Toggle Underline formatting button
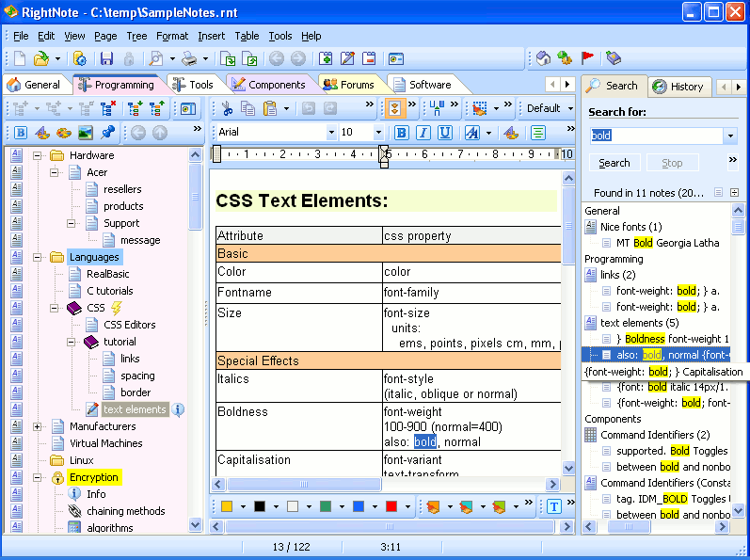The image size is (750, 560). tap(445, 133)
